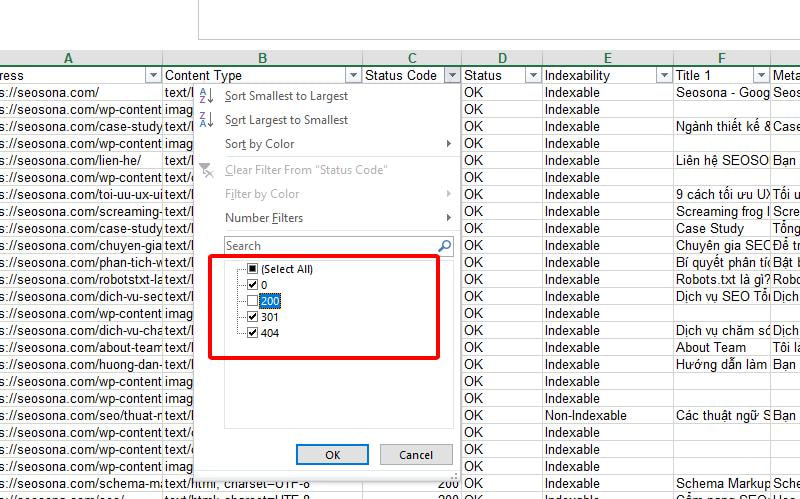Click the clear filter funnel icon
The height and width of the screenshot is (499, 800).
206,170
